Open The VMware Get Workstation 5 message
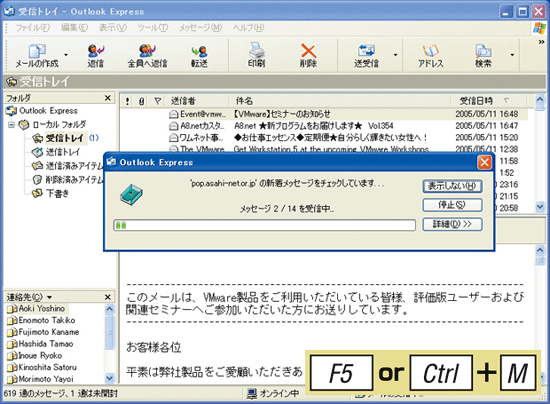 click(x=324, y=149)
